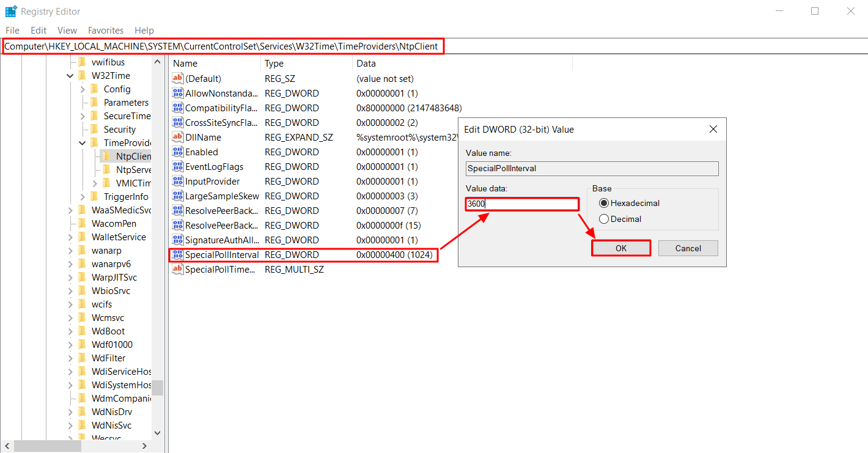This screenshot has width=868, height=453.
Task: Click the tree pane down scroll arrow
Action: click(158, 432)
